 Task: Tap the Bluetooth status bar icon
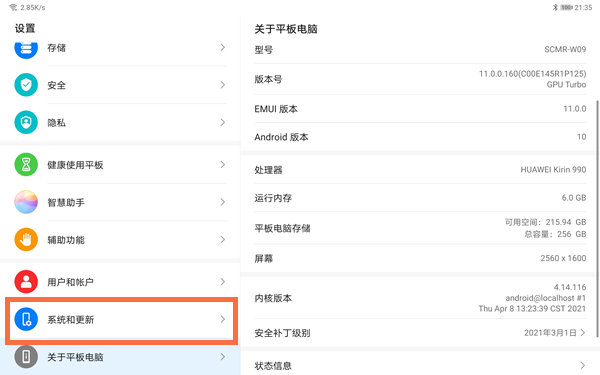point(555,7)
